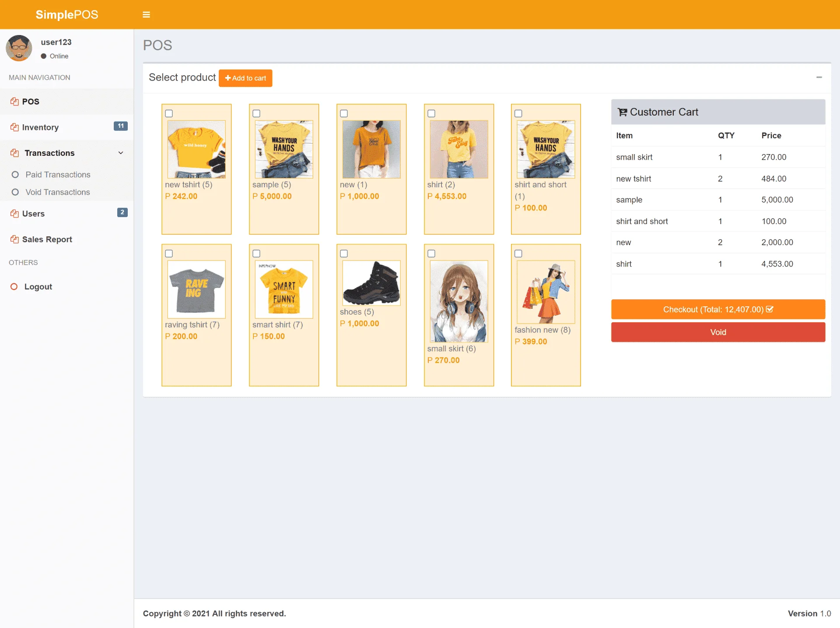Check the shoes product checkbox

point(344,253)
